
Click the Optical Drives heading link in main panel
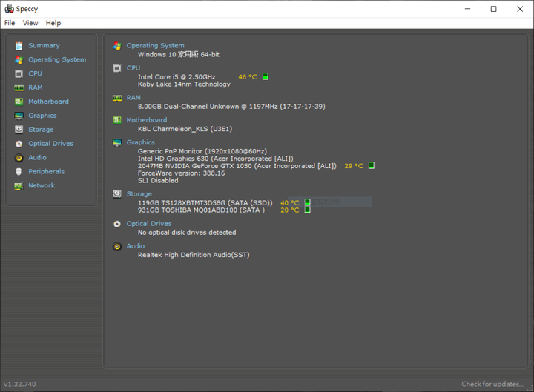[x=149, y=224]
